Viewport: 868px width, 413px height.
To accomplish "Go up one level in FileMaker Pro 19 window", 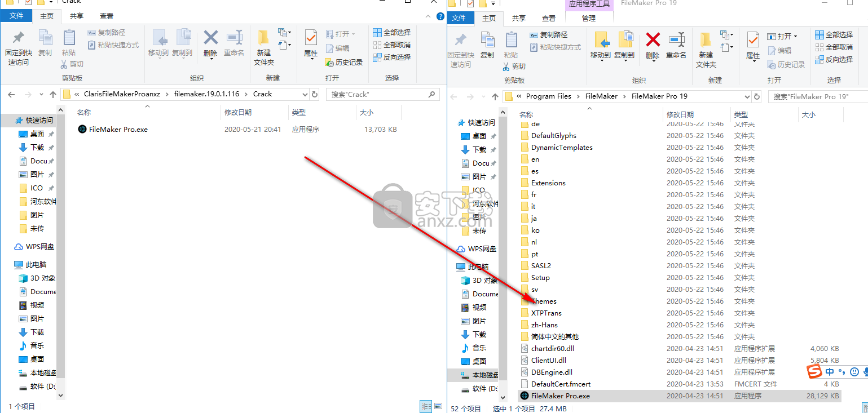I will click(495, 96).
